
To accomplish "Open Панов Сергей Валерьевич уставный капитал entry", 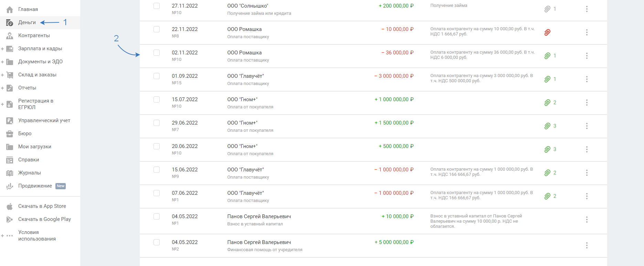I will click(x=259, y=216).
